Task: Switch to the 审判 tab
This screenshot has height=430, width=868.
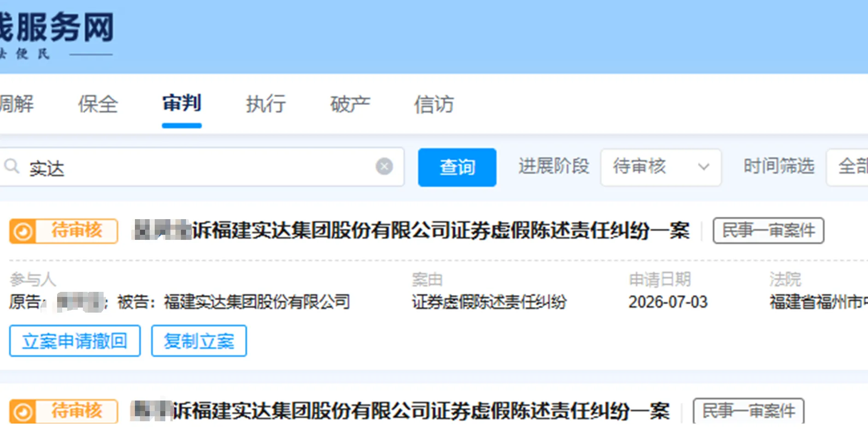Action: tap(181, 104)
